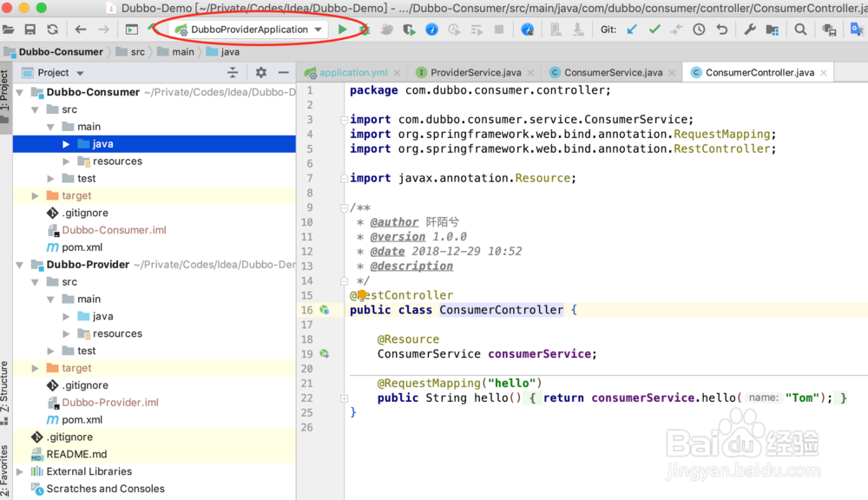The width and height of the screenshot is (868, 500).
Task: Expand Dubbo-Provider test folder arrow
Action: pyautogui.click(x=50, y=351)
